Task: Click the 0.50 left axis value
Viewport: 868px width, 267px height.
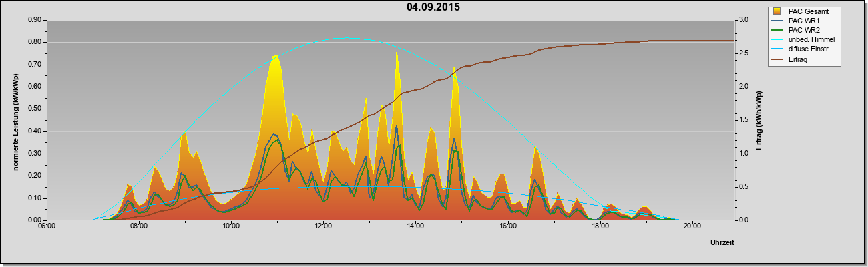Action: tap(35, 109)
